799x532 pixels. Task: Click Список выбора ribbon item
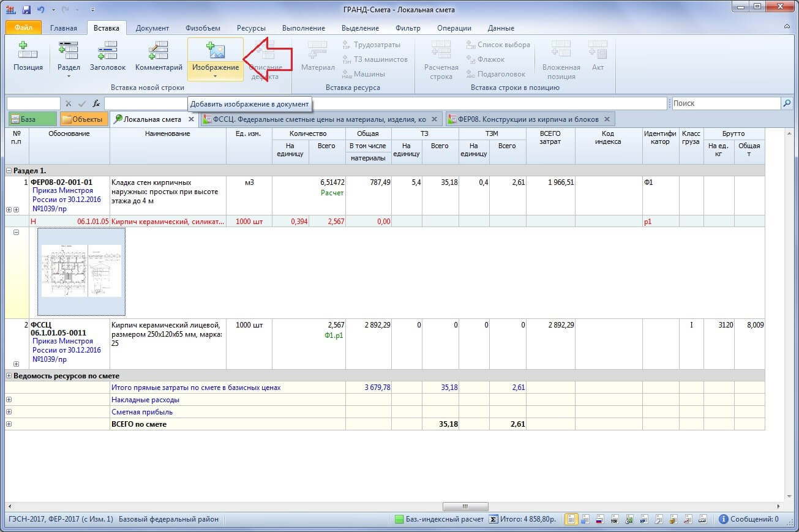(498, 45)
